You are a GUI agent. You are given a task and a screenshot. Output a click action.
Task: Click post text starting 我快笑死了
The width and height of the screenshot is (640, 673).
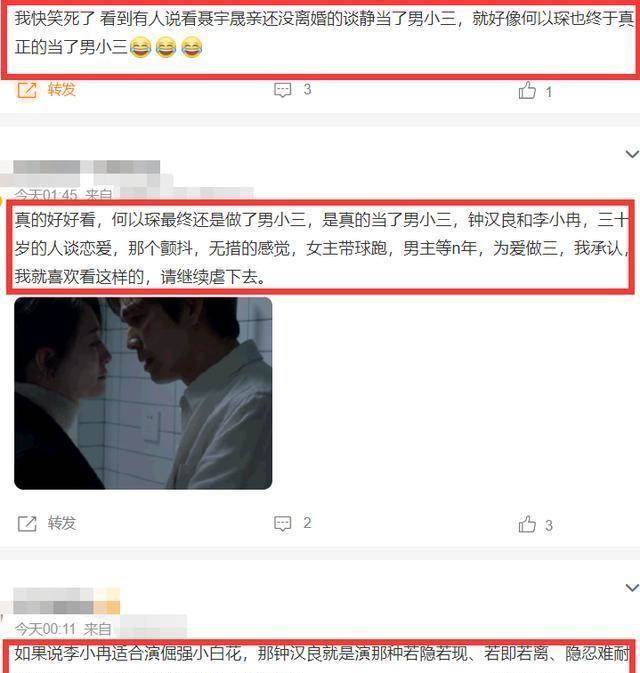tap(324, 33)
